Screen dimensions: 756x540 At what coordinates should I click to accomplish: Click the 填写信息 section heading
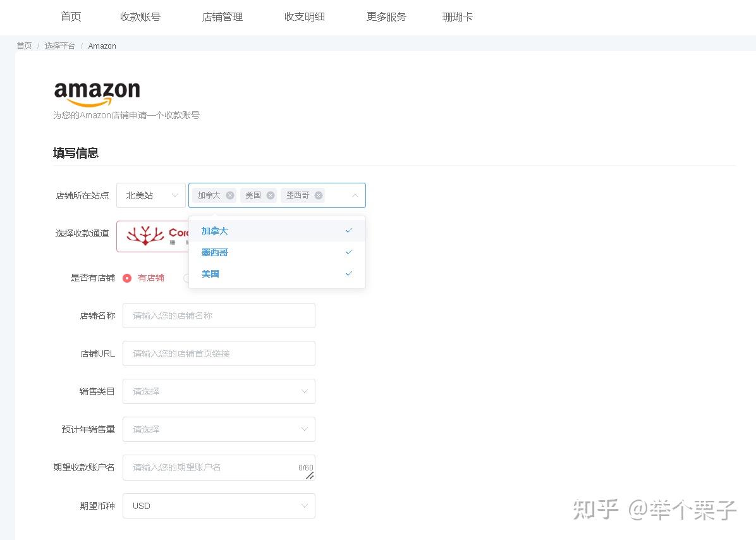click(x=76, y=153)
